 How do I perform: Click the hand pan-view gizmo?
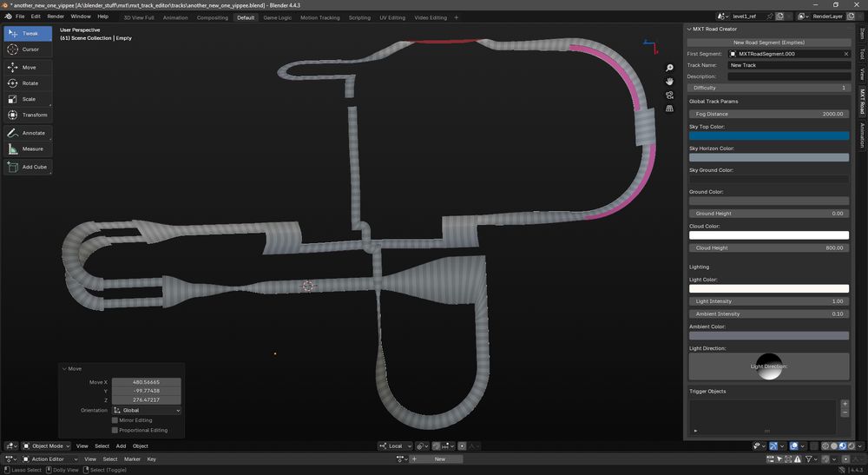[669, 82]
